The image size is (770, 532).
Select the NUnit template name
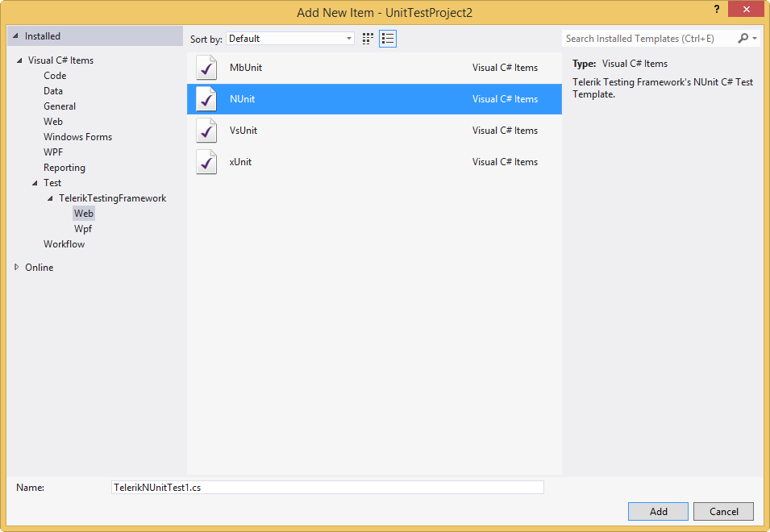[x=243, y=99]
